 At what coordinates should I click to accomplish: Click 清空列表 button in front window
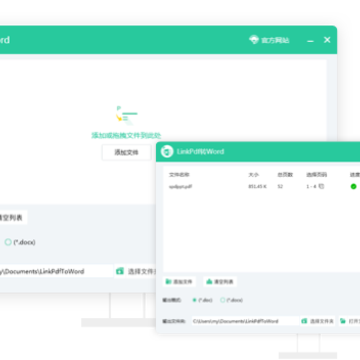(x=220, y=282)
